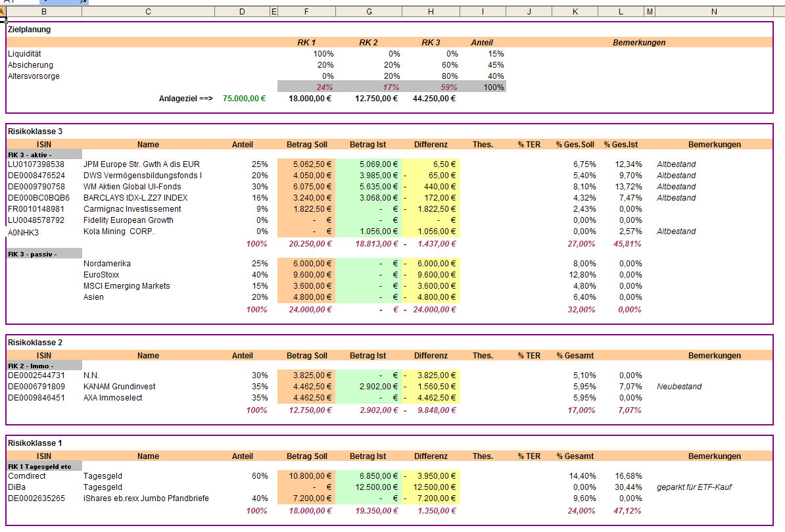This screenshot has width=785, height=532.
Task: Select the KANAM Grundinvest Betrag Ist cell
Action: click(368, 387)
